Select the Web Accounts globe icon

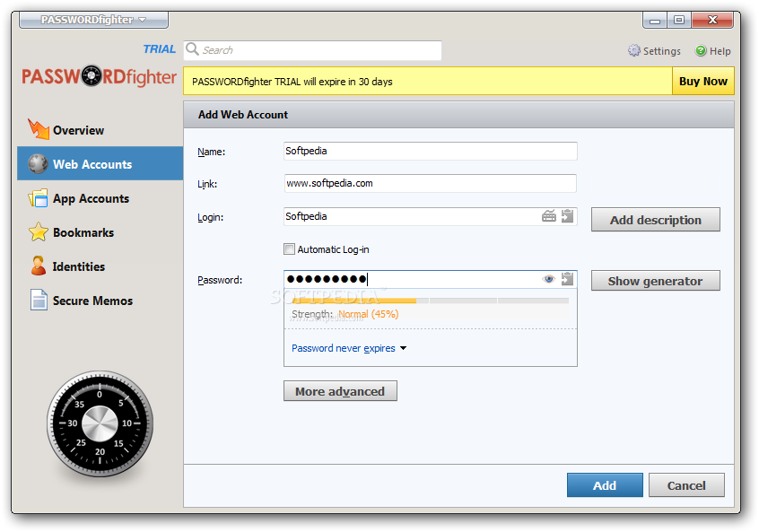tap(38, 163)
